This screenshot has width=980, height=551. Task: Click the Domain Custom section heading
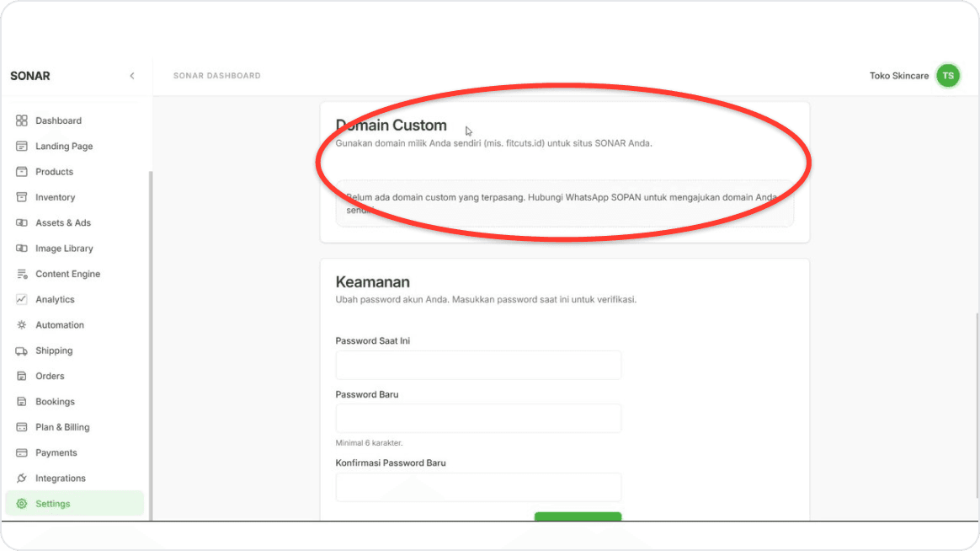391,125
